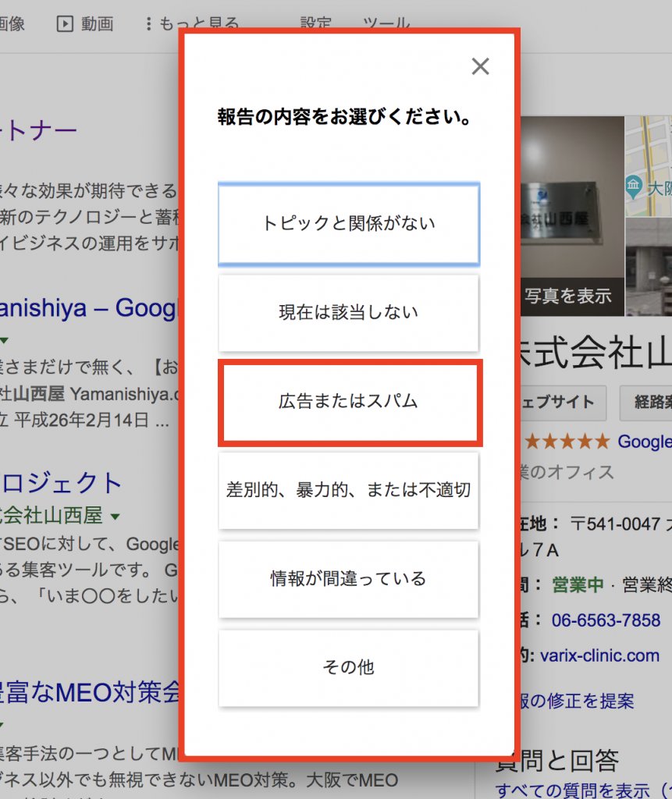Choose '現在は該当しない' option
The height and width of the screenshot is (799, 672).
[349, 312]
